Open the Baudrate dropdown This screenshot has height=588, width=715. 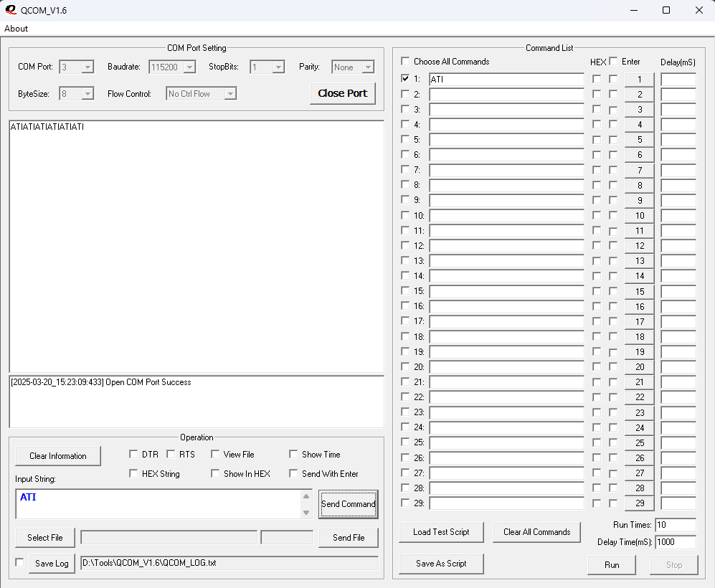(190, 67)
